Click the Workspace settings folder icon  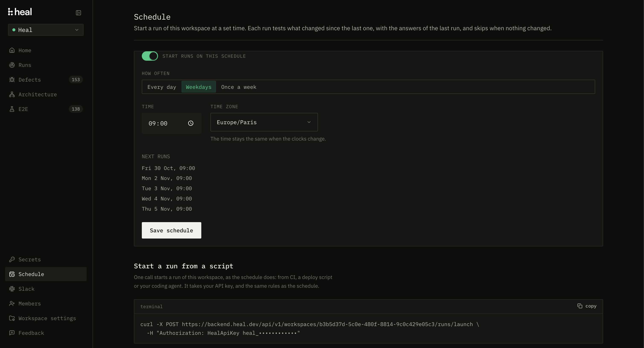(x=12, y=318)
